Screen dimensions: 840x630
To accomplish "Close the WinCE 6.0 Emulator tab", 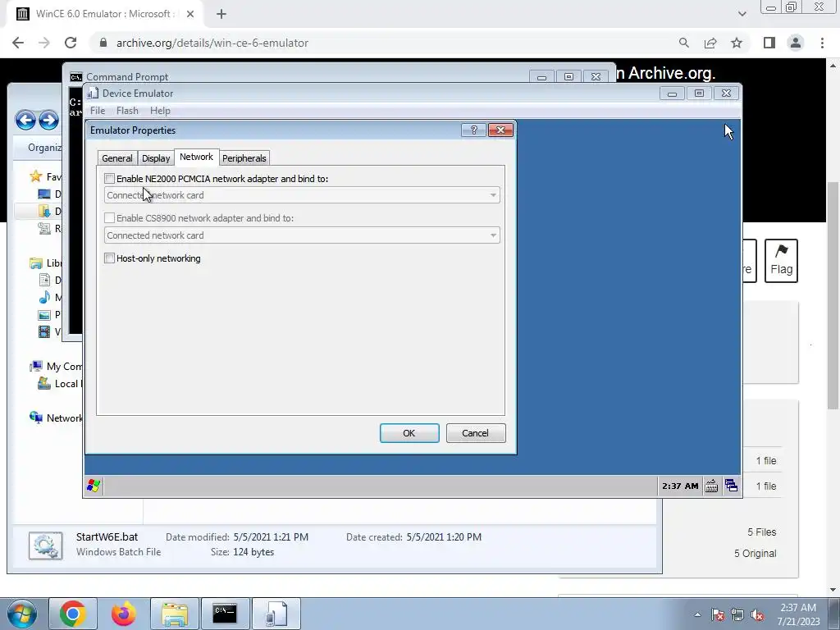I will (190, 14).
